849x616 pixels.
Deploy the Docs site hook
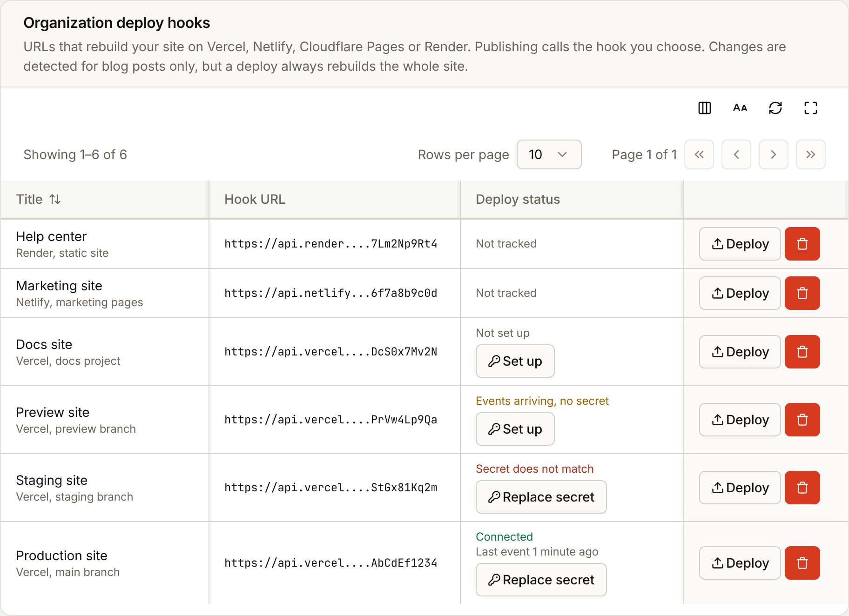(740, 352)
